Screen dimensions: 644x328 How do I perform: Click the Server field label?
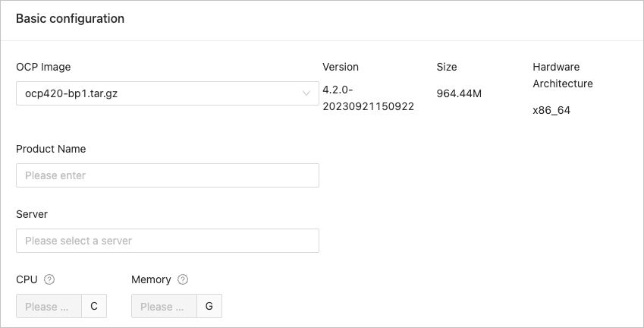click(32, 214)
